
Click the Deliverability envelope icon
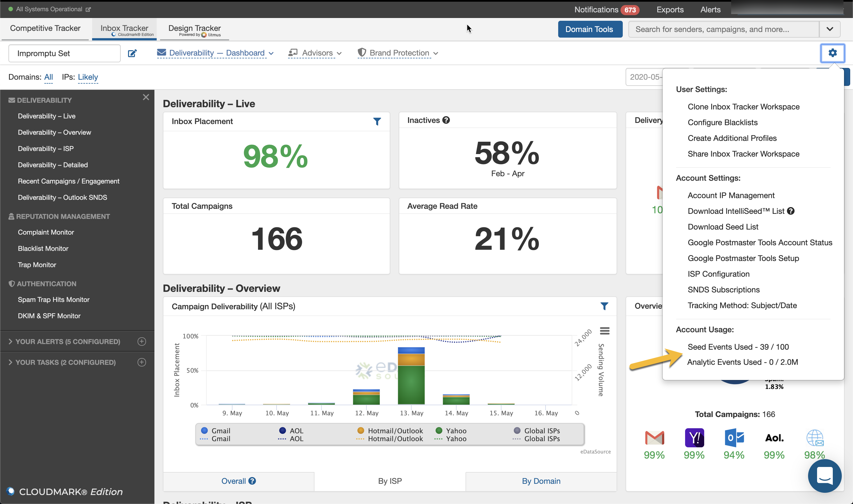point(162,52)
